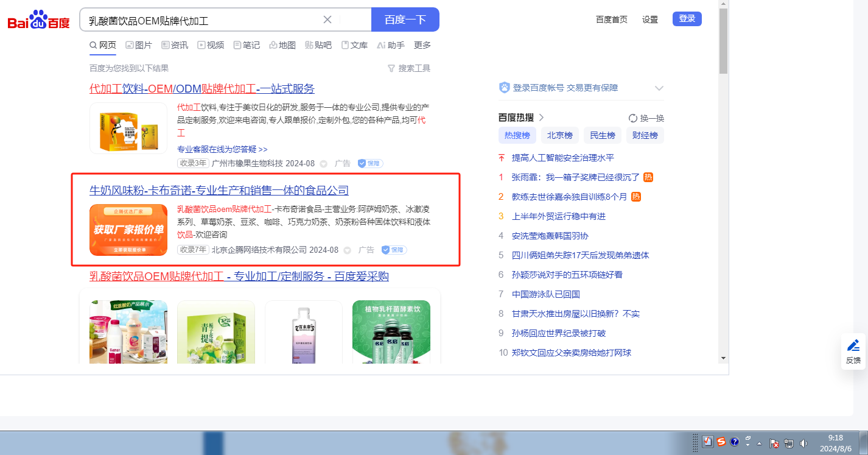Open hot topic 四川俩姐弟失踪17天后发现弟弟遗体
Screen dimensions: 868x455
point(581,255)
